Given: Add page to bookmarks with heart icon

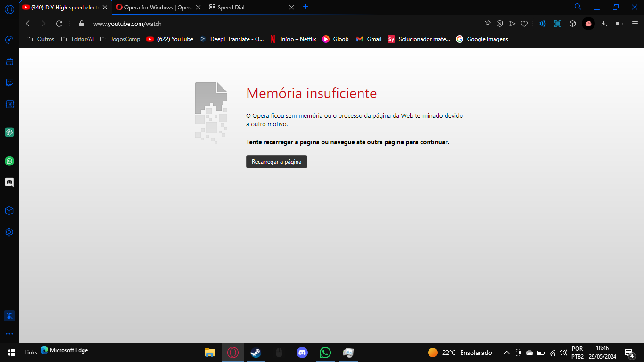Looking at the screenshot, I should coord(524,24).
